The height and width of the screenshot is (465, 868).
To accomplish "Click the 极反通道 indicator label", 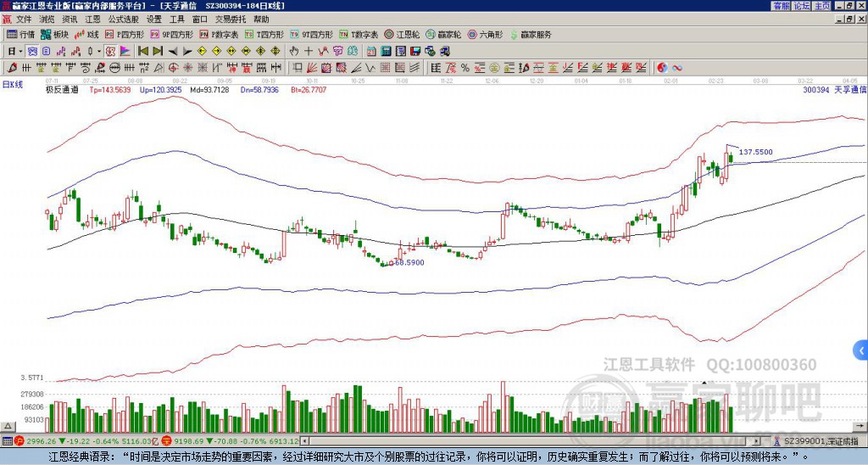I will [62, 89].
